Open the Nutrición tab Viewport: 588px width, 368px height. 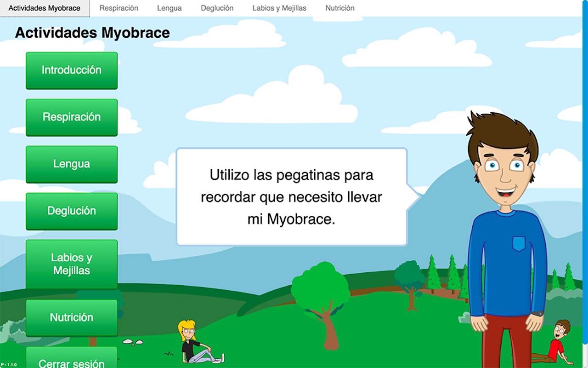[x=340, y=8]
